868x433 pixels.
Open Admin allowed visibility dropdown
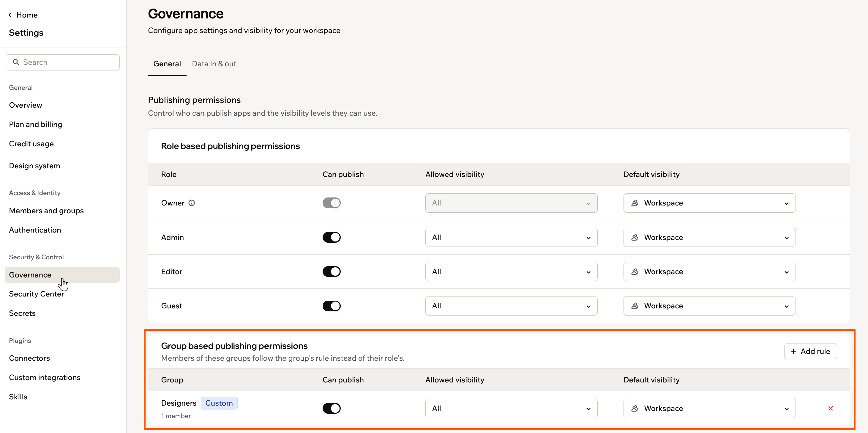tap(511, 237)
